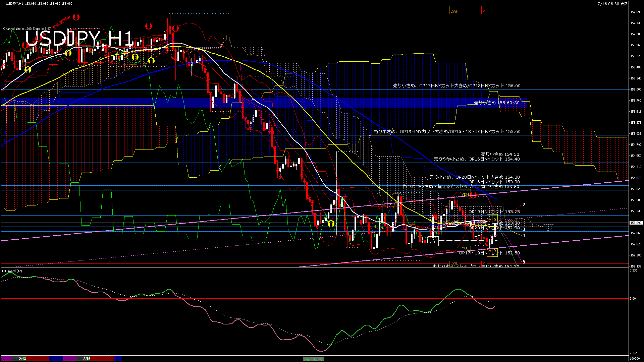Select the YDL yesterday-low label box

coord(465,248)
